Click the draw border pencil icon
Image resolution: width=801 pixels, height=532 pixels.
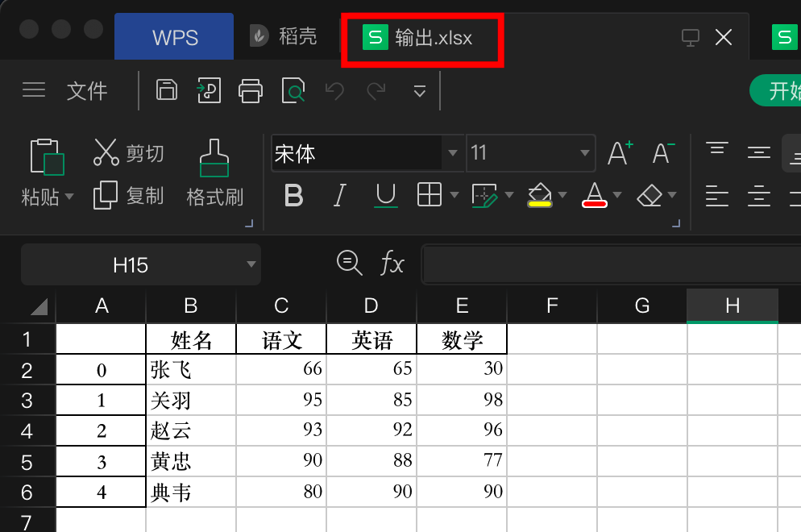[484, 195]
